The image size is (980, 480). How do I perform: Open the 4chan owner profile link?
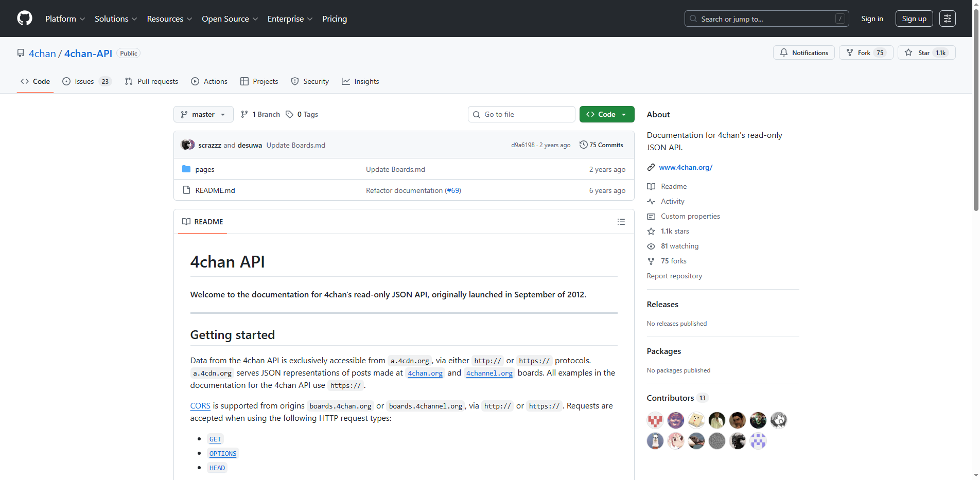[42, 54]
